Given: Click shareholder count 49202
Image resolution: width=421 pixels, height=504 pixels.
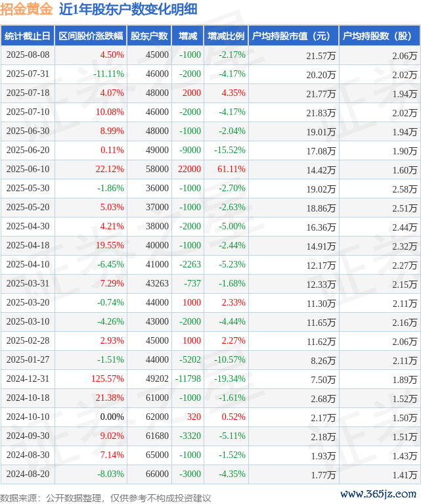Looking at the screenshot, I should [157, 378].
